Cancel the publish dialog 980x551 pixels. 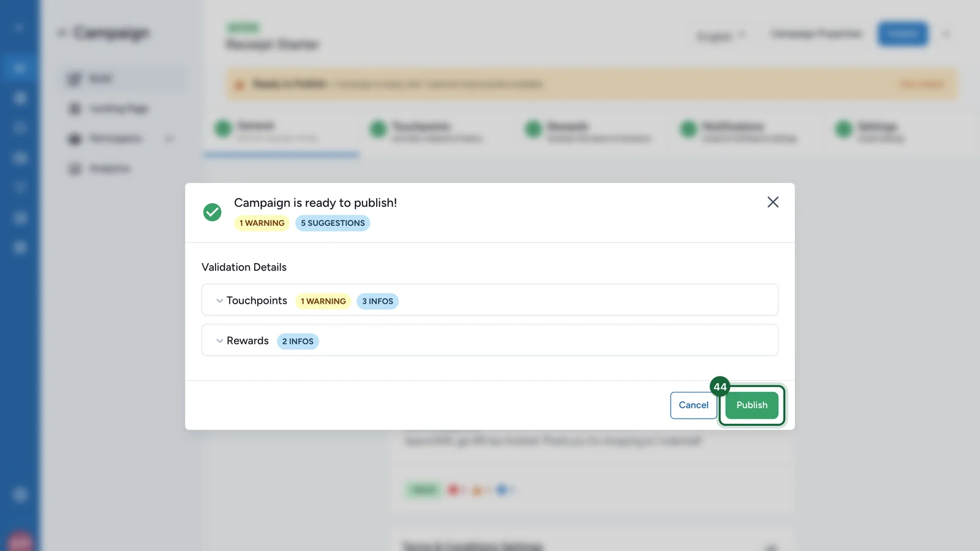pos(693,405)
